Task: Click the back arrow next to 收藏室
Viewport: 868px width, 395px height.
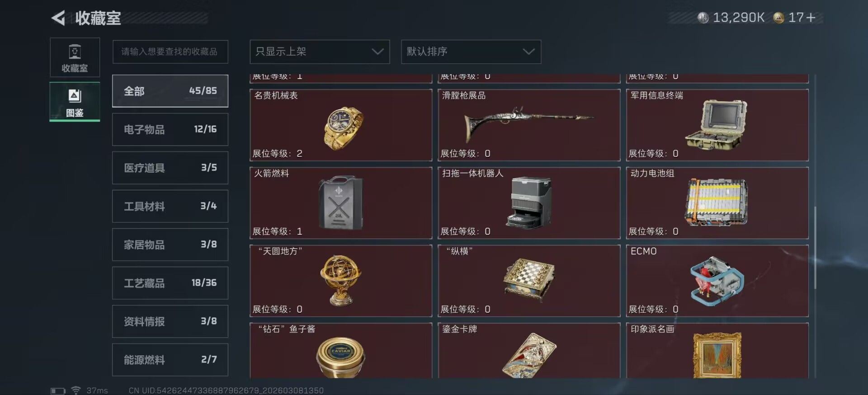Action: [58, 18]
